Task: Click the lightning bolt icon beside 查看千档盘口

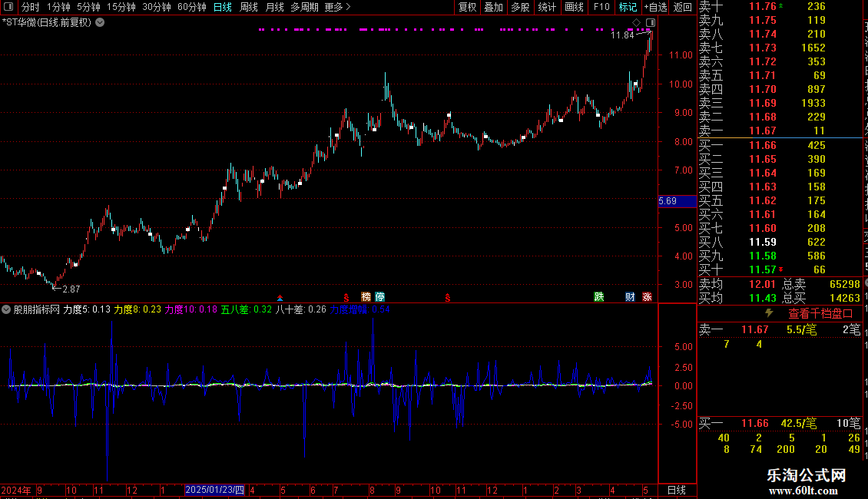Action: coord(769,313)
